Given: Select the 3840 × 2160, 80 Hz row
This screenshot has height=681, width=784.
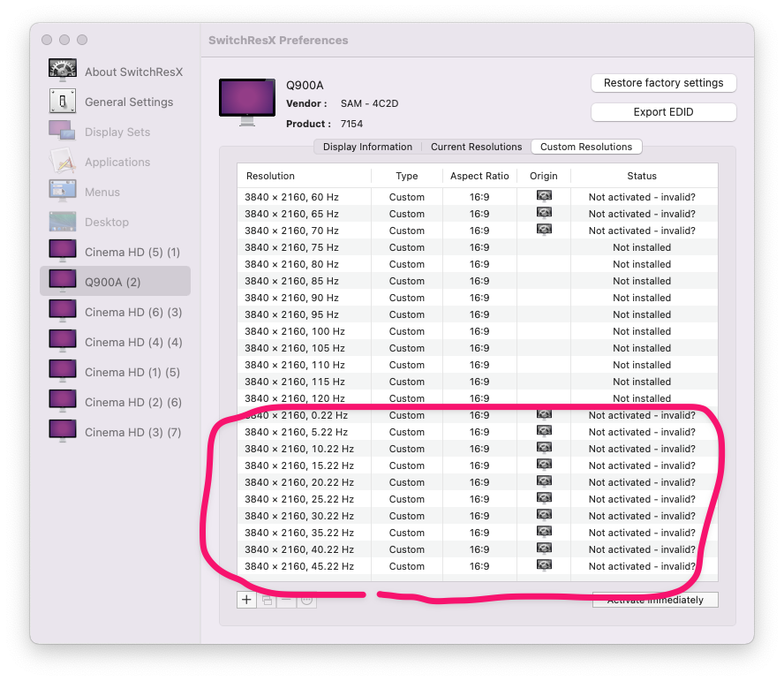Looking at the screenshot, I should 478,264.
